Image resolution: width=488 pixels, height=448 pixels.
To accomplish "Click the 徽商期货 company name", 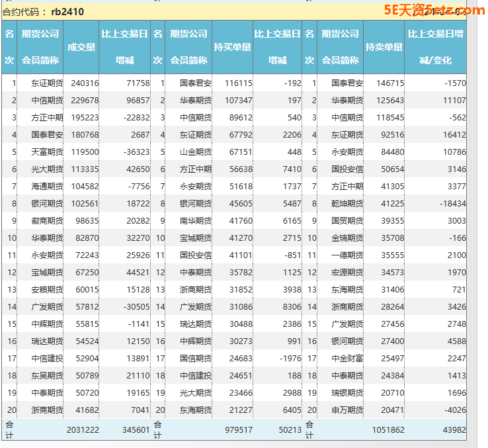I will point(47,221).
